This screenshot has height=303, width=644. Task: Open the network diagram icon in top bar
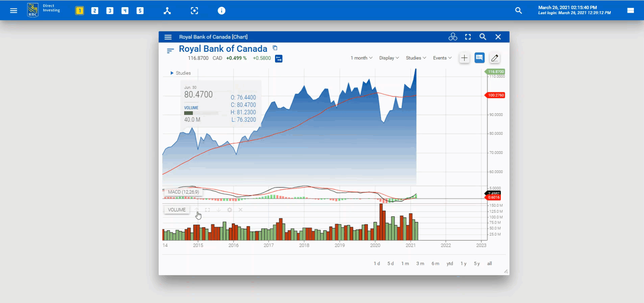(167, 11)
